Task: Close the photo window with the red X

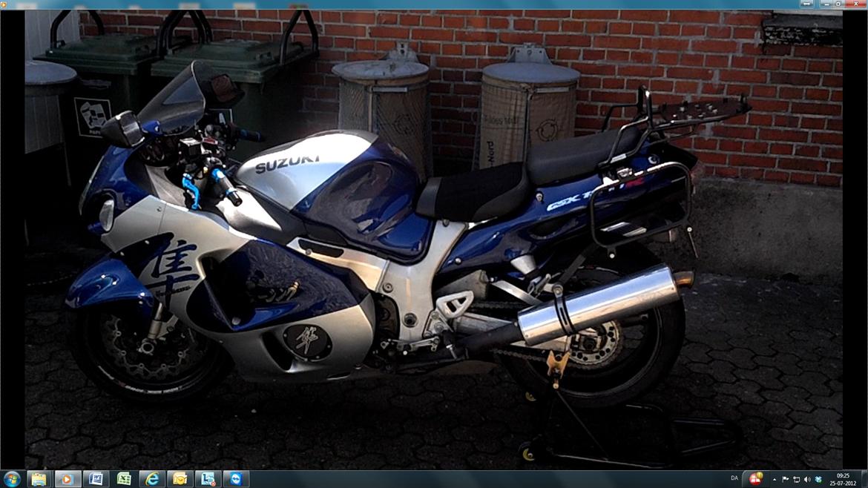Action: pos(856,4)
